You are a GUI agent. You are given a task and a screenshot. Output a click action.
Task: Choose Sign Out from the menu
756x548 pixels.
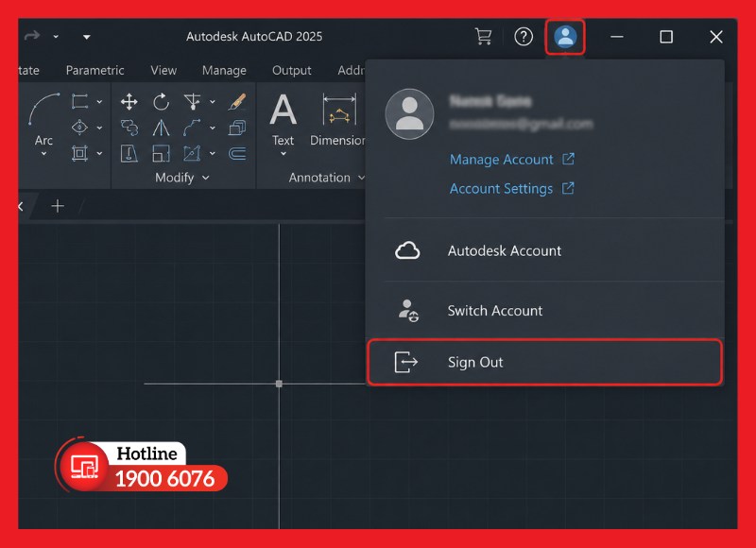pyautogui.click(x=545, y=362)
